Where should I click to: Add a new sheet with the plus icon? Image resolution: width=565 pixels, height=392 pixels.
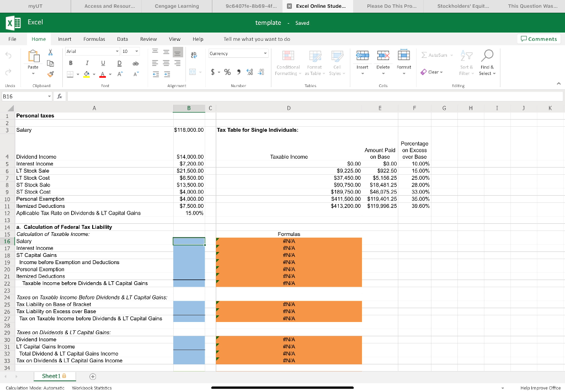[93, 376]
